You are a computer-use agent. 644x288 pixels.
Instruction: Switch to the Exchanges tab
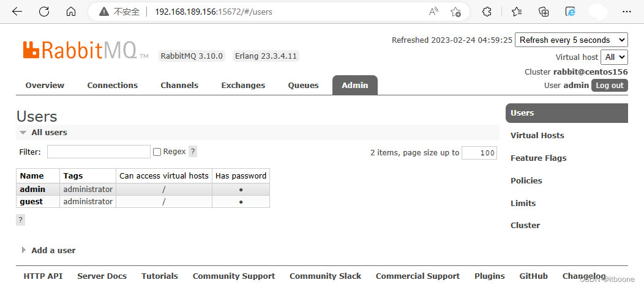[243, 86]
